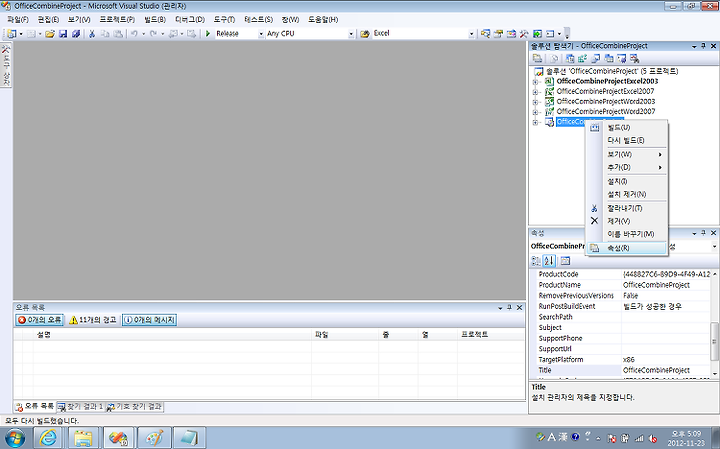Open the Add(D) submenu in context menu
Screen dimensions: 720x449
(x=626, y=167)
